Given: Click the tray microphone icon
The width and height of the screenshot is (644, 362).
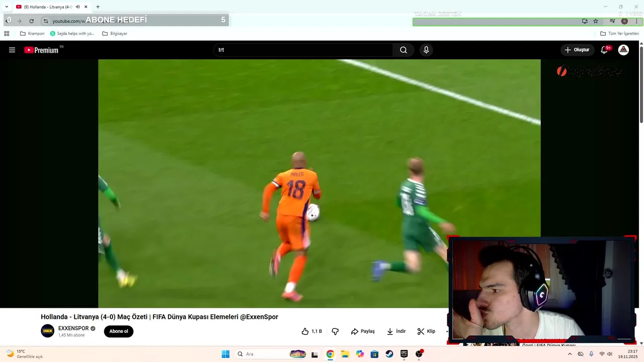Looking at the screenshot, I should [x=591, y=354].
